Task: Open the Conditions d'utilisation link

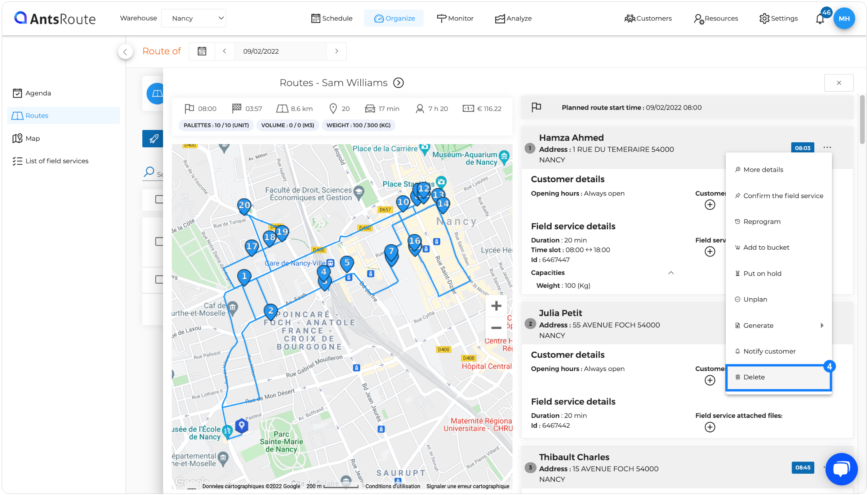Action: click(x=392, y=486)
